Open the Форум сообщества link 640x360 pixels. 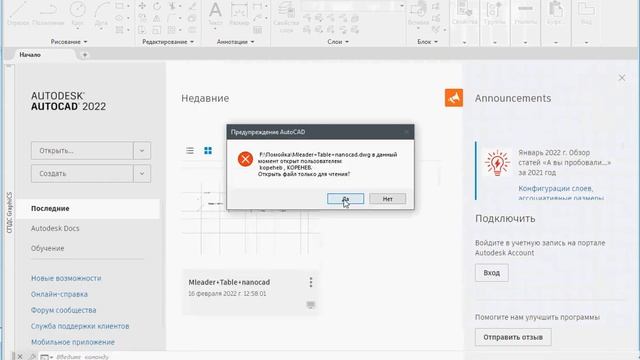64,310
